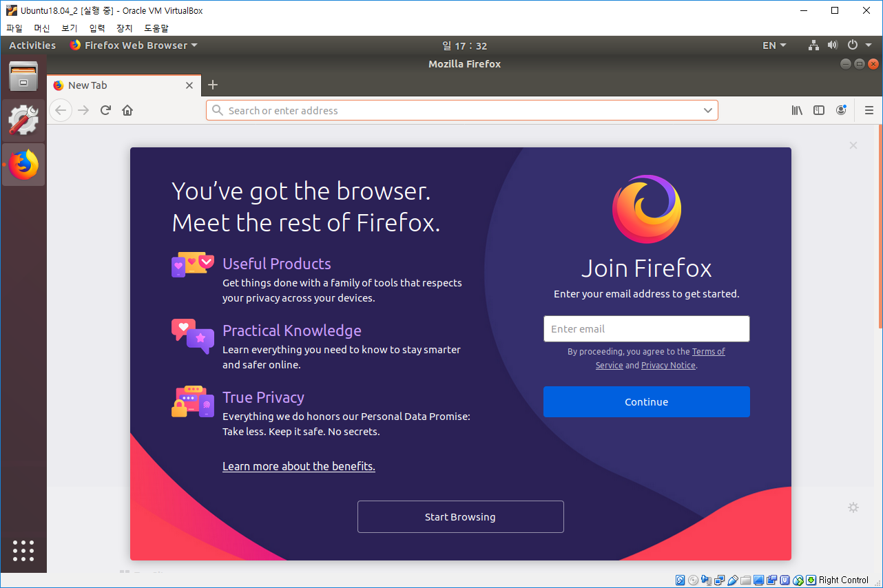Open the Firefox Account icon
The width and height of the screenshot is (883, 588).
click(x=841, y=110)
